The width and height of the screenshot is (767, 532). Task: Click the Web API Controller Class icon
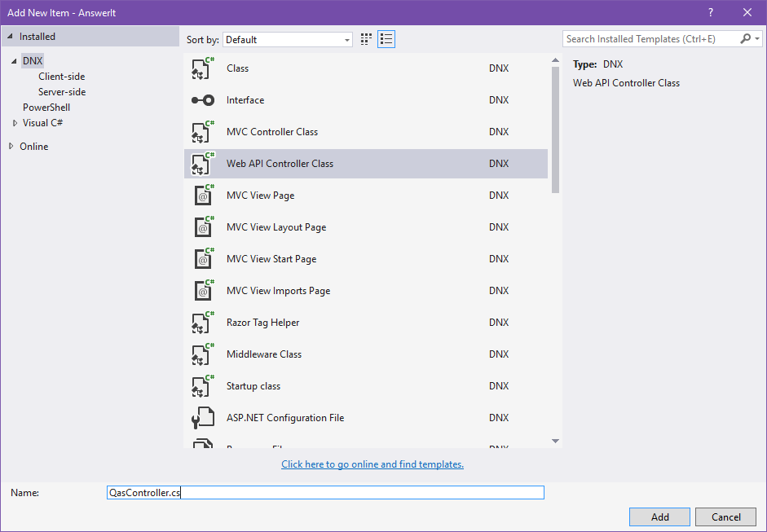[x=202, y=164]
